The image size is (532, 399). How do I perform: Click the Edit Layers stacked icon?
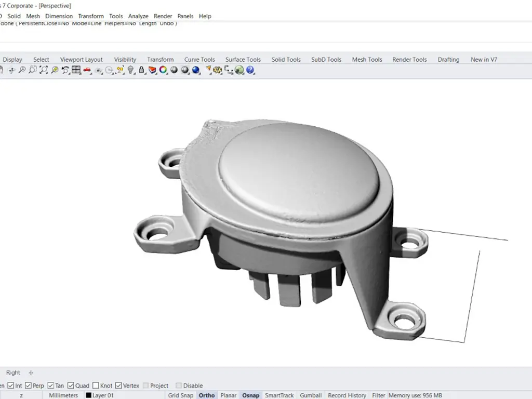coord(152,70)
